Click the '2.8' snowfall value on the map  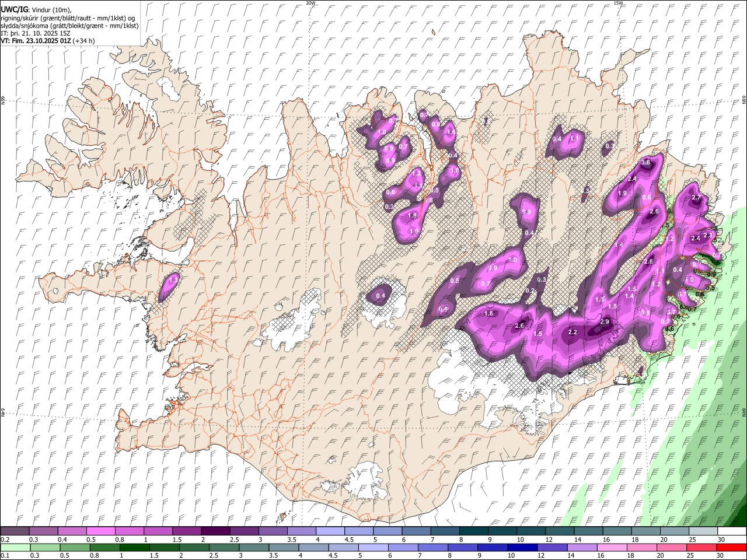(x=648, y=262)
